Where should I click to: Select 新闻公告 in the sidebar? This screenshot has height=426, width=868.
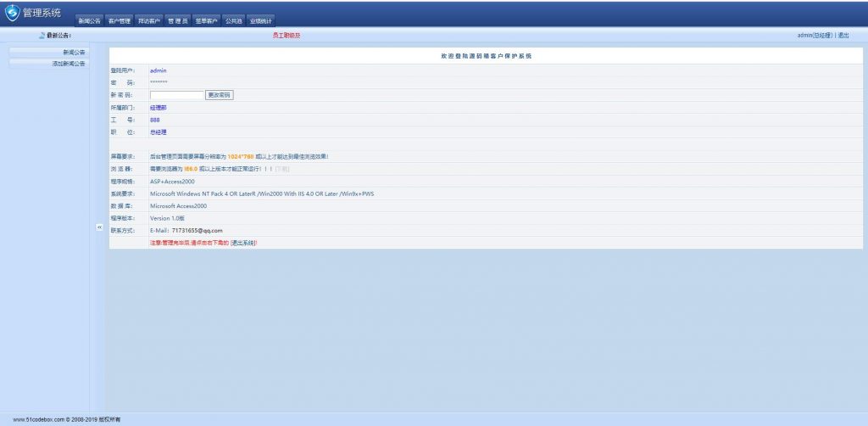click(74, 52)
